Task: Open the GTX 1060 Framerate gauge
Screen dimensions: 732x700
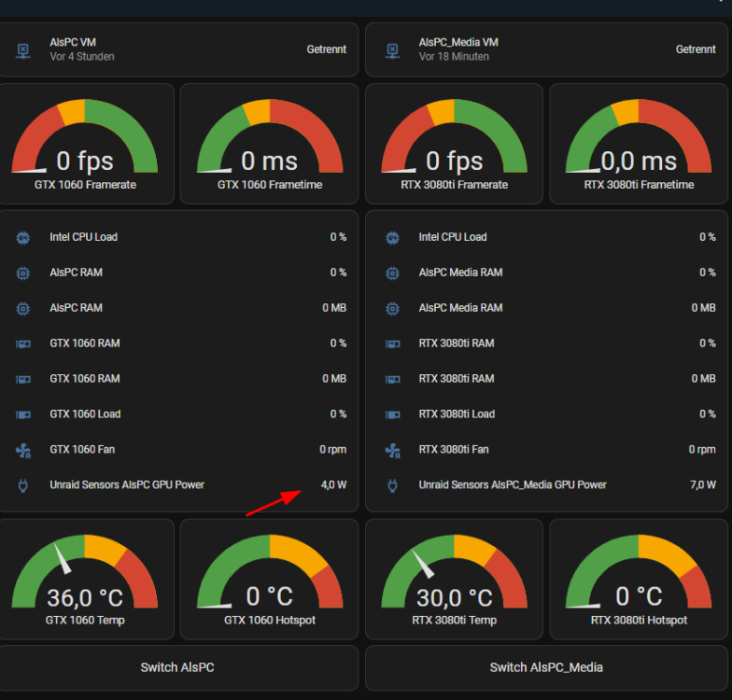Action: [85, 144]
